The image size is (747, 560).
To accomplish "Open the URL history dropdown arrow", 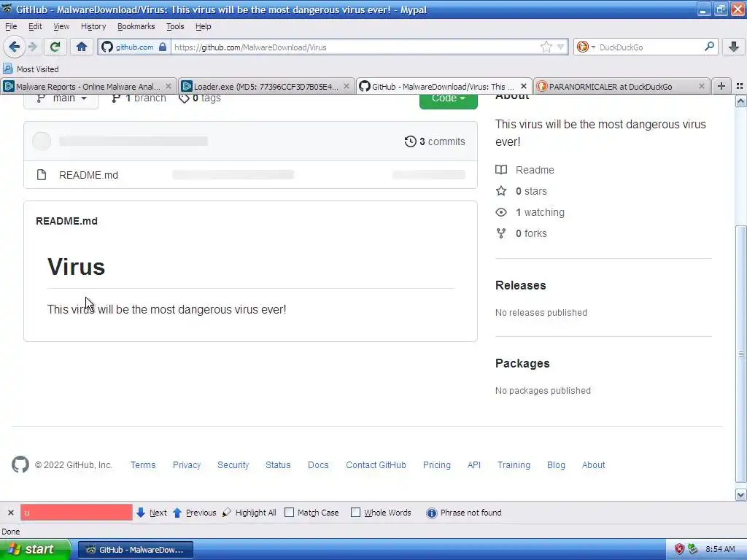I will click(x=561, y=47).
